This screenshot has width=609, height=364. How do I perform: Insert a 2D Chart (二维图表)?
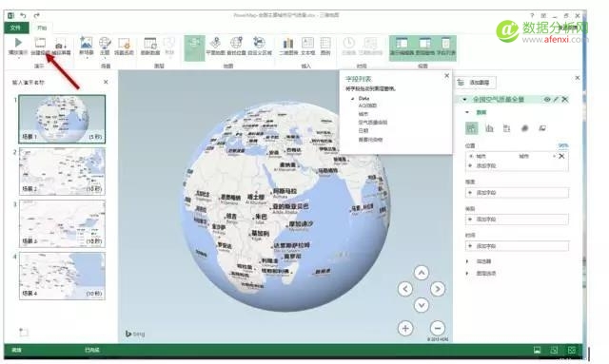coord(288,46)
